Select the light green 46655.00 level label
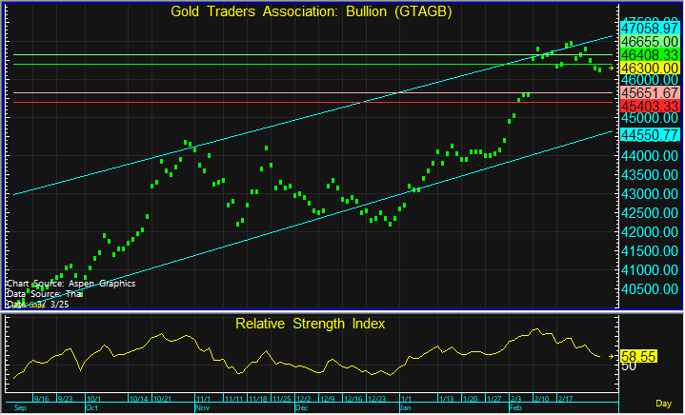 tap(649, 42)
